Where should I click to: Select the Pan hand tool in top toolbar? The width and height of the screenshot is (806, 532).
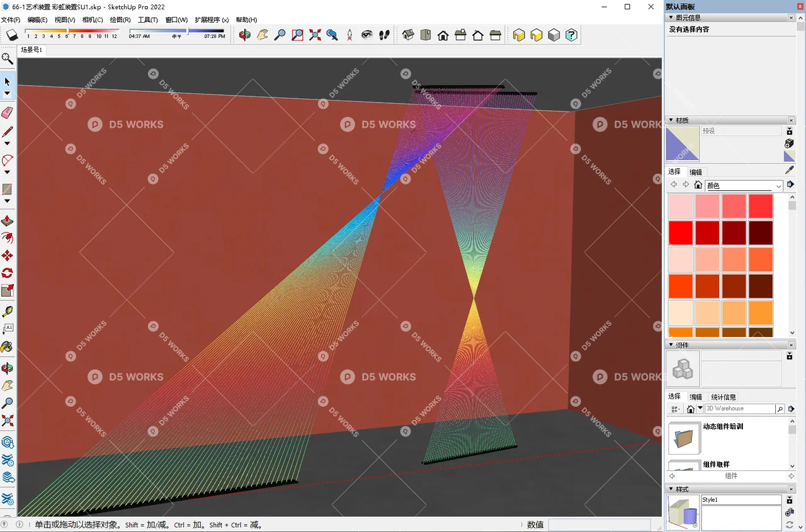pyautogui.click(x=263, y=35)
